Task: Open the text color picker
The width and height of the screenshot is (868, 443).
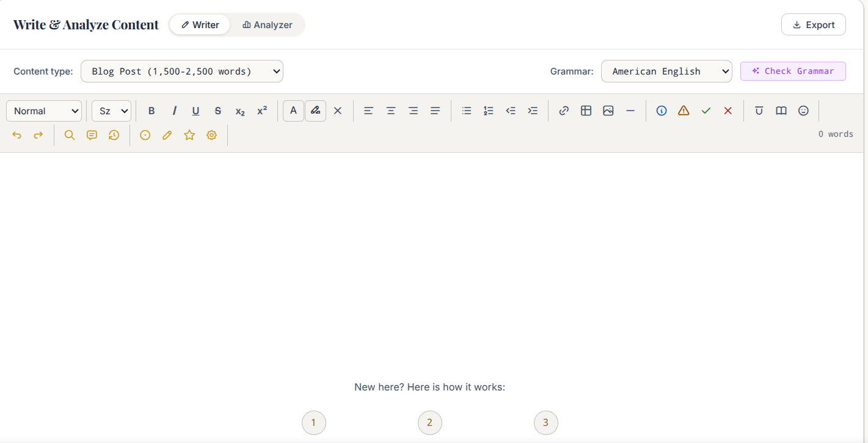Action: (x=293, y=111)
